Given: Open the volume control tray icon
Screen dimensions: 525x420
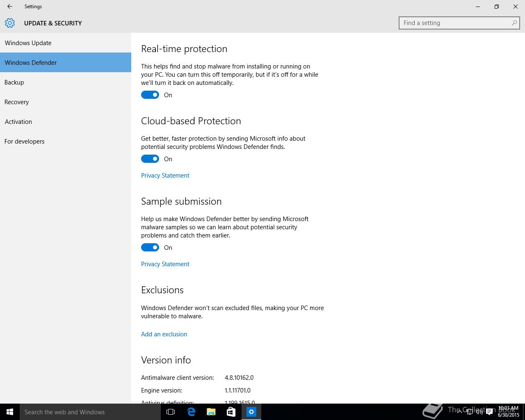Looking at the screenshot, I should [x=479, y=412].
